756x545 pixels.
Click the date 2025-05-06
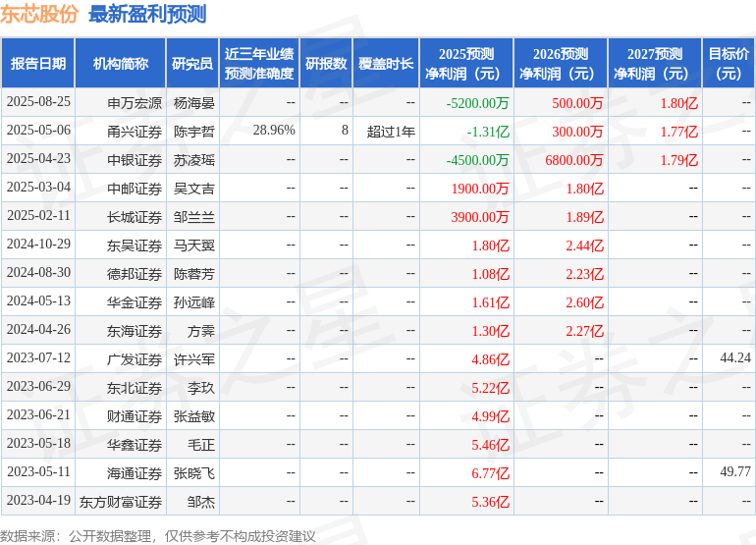pyautogui.click(x=38, y=131)
